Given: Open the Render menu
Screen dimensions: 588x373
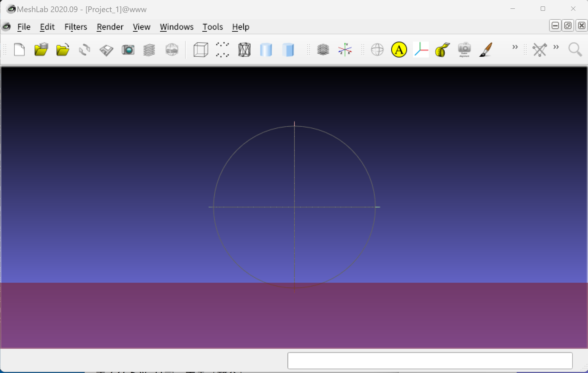Looking at the screenshot, I should point(110,27).
